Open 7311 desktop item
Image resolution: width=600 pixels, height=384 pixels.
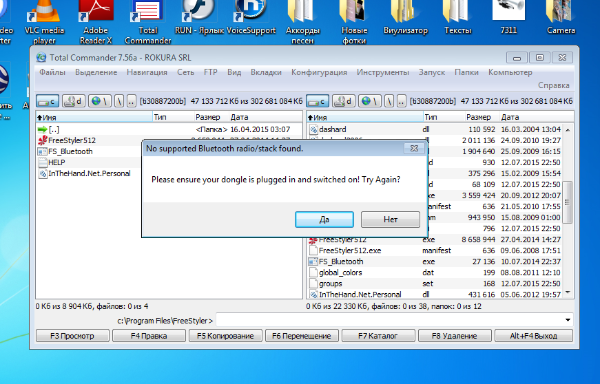click(x=509, y=17)
